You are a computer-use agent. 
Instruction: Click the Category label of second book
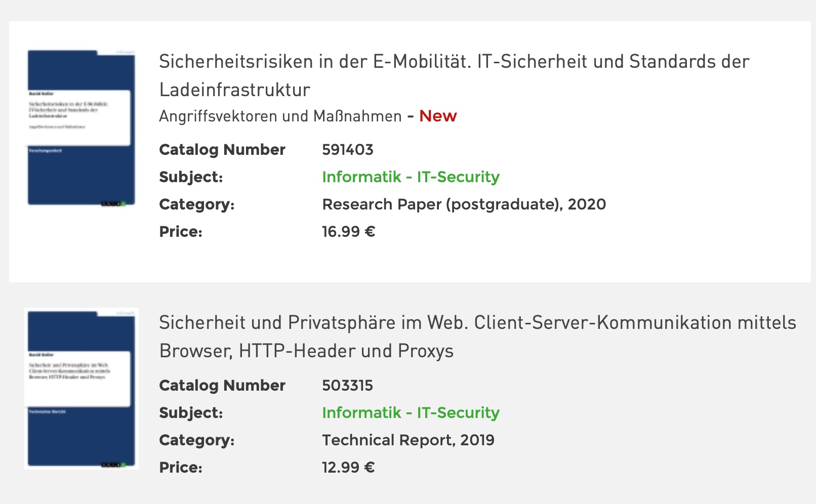tap(197, 440)
